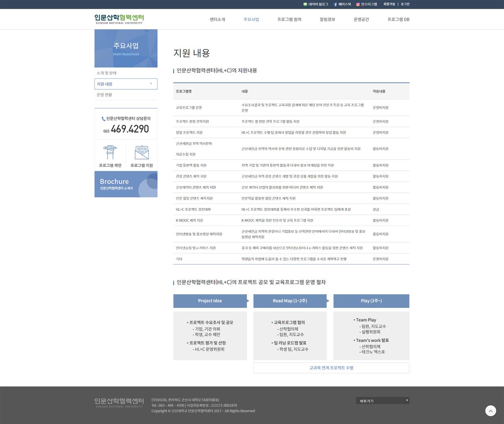Go to 운영 현황 in the sidebar
This screenshot has height=424, width=504.
click(104, 95)
